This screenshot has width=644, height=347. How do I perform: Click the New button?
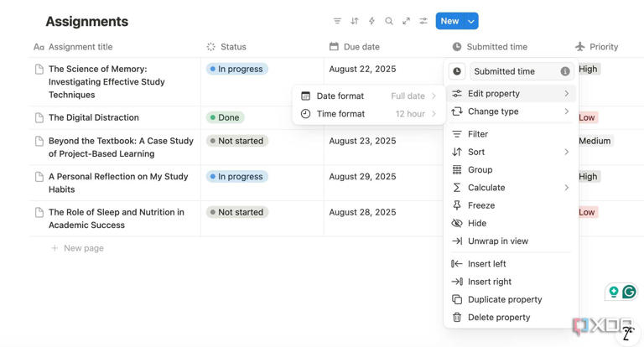(449, 21)
